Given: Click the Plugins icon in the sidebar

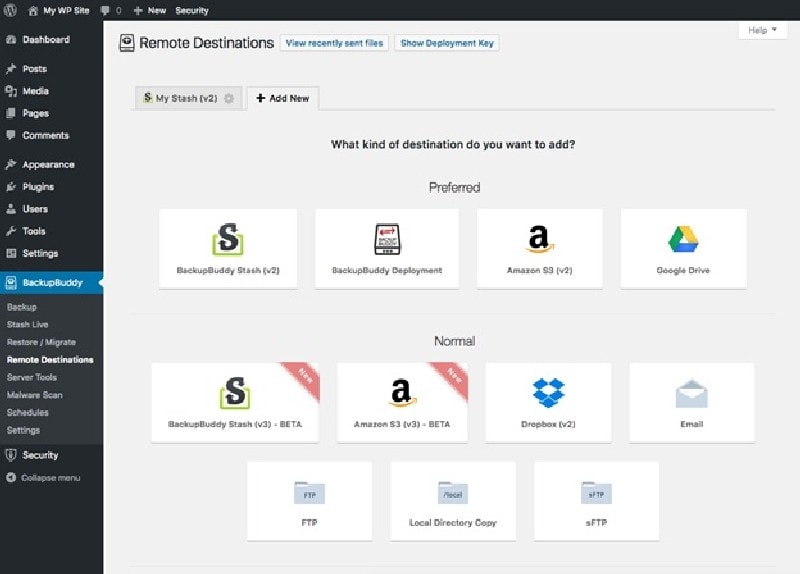Looking at the screenshot, I should click(x=11, y=187).
